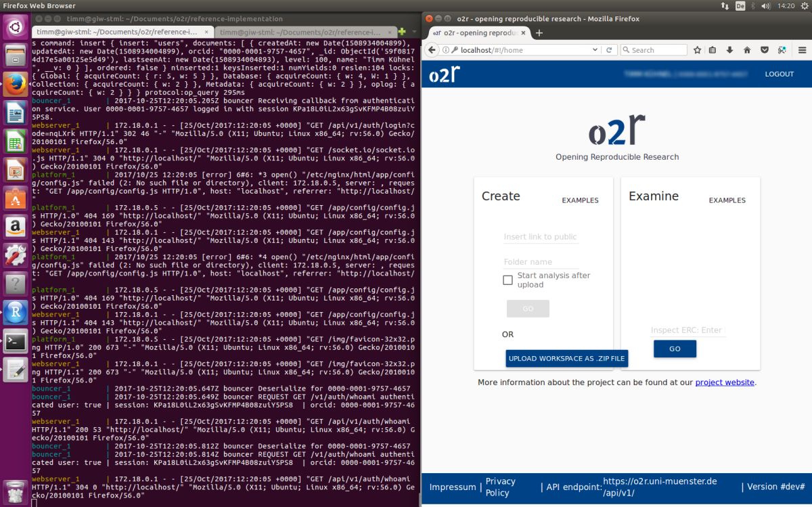Click the localhost address bar URL

coord(521,49)
